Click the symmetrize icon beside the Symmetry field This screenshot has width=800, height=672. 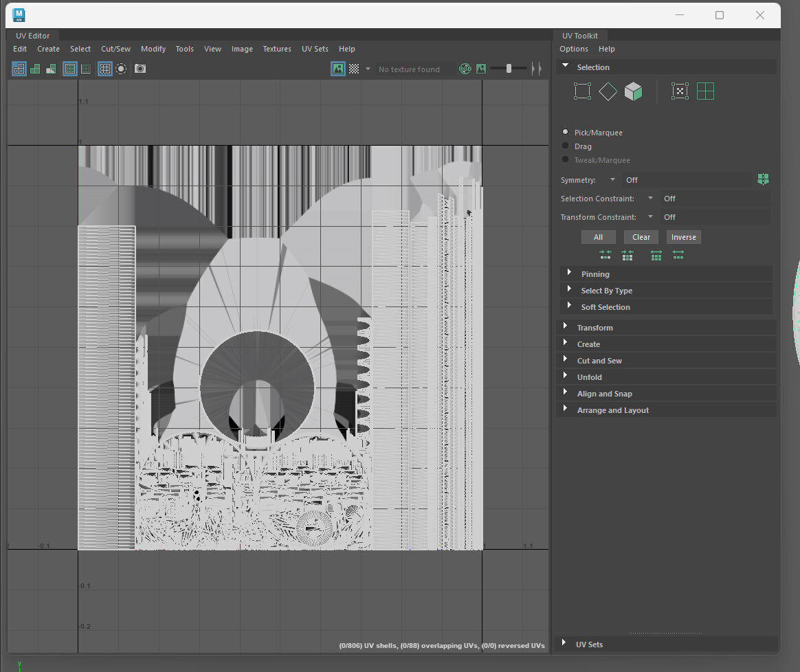tap(762, 179)
